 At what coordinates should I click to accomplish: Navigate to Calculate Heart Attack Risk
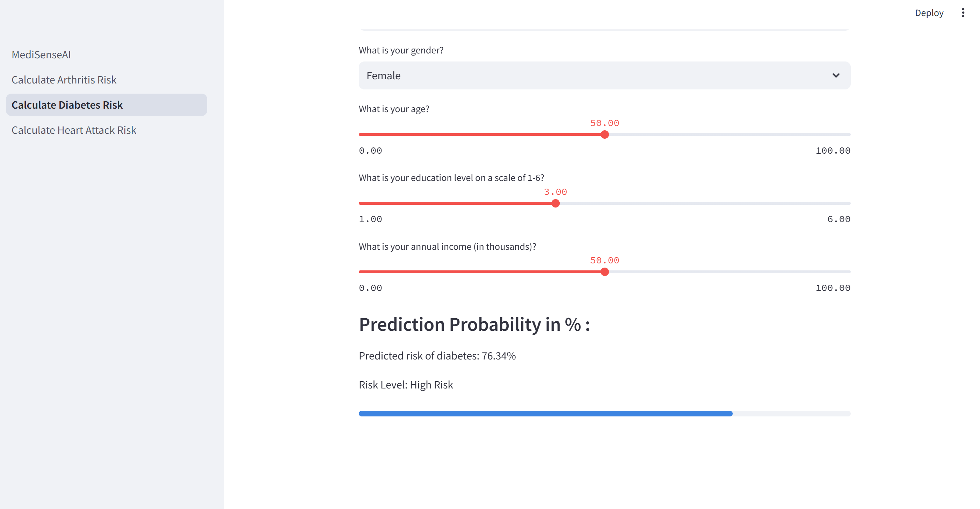(x=74, y=130)
